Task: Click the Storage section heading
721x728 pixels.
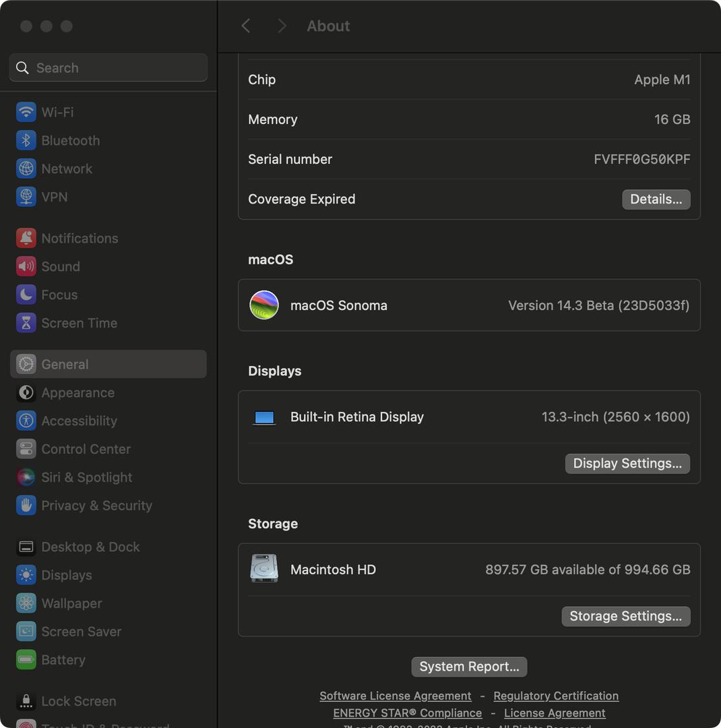Action: tap(273, 524)
